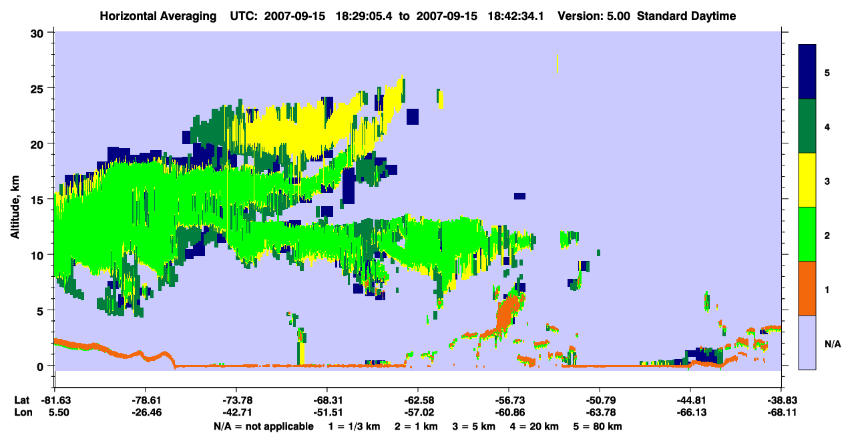Click 'Standard Daytime' in the title
Screen dimensions: 868x445
pyautogui.click(x=686, y=16)
